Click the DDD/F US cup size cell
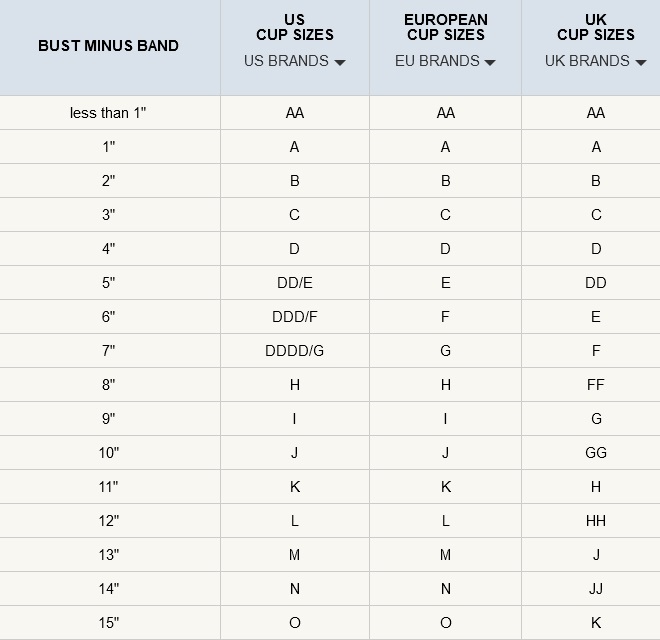660x640 pixels. 294,317
